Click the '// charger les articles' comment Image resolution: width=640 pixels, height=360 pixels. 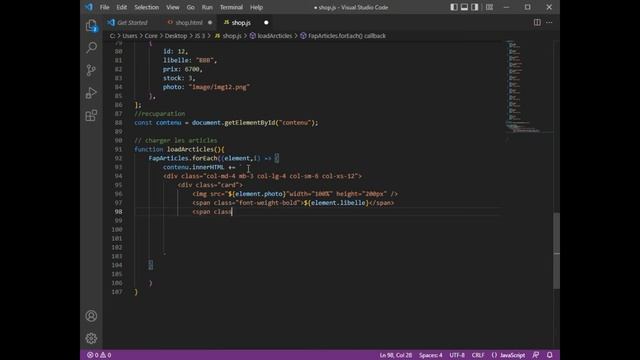point(176,140)
